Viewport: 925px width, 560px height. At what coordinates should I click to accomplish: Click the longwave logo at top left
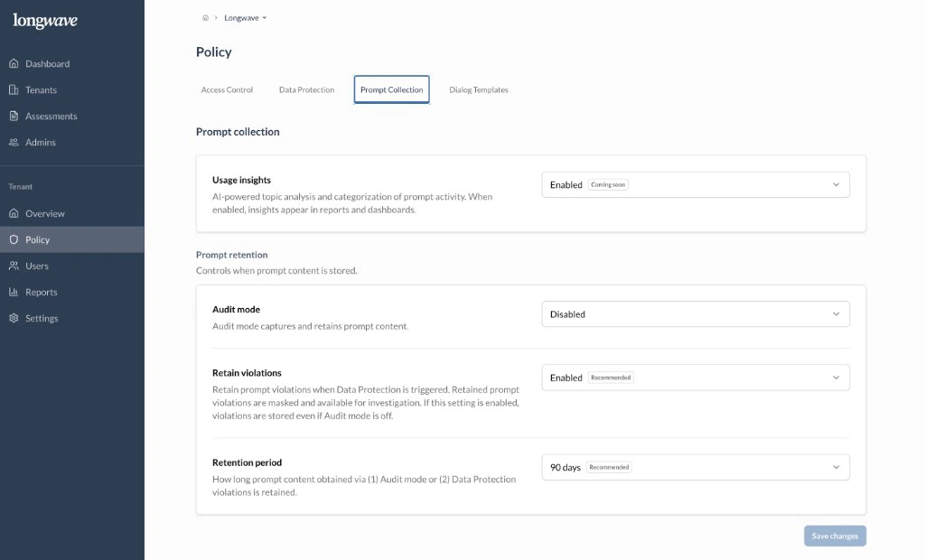pyautogui.click(x=44, y=20)
